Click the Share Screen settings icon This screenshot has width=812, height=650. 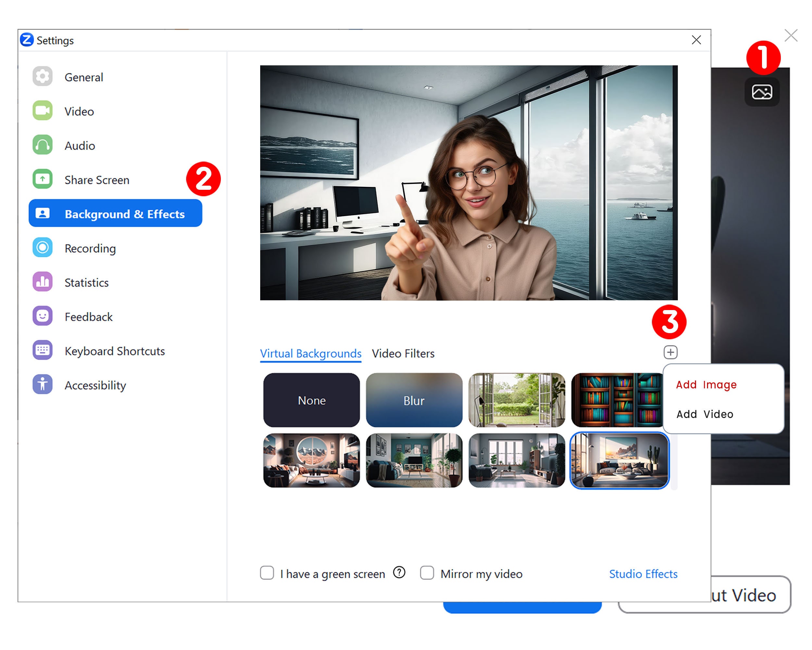(43, 180)
